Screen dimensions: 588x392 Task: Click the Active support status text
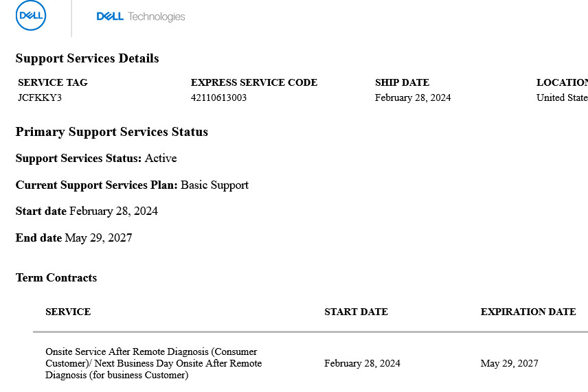coord(161,158)
